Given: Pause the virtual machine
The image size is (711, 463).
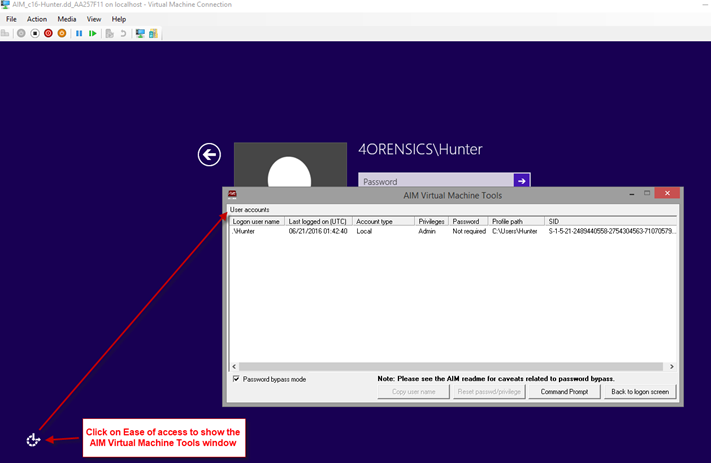Looking at the screenshot, I should 79,33.
